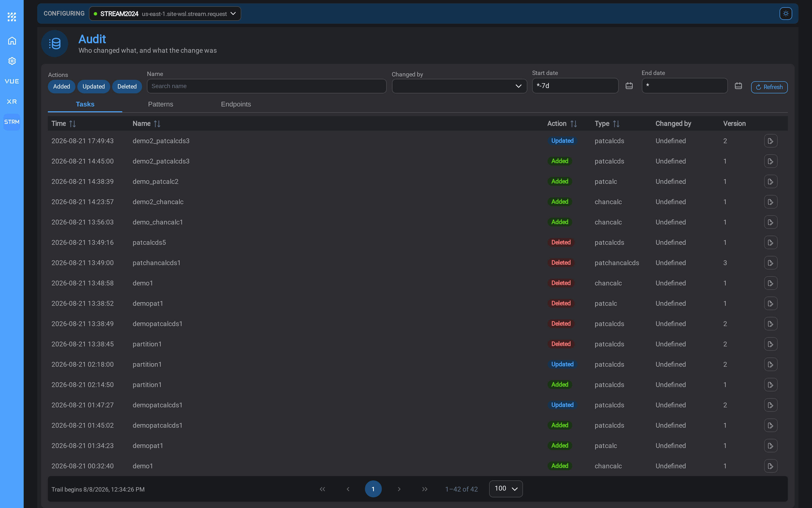Expand the STREAM2024 environment selector
Image resolution: width=812 pixels, height=508 pixels.
coord(165,14)
